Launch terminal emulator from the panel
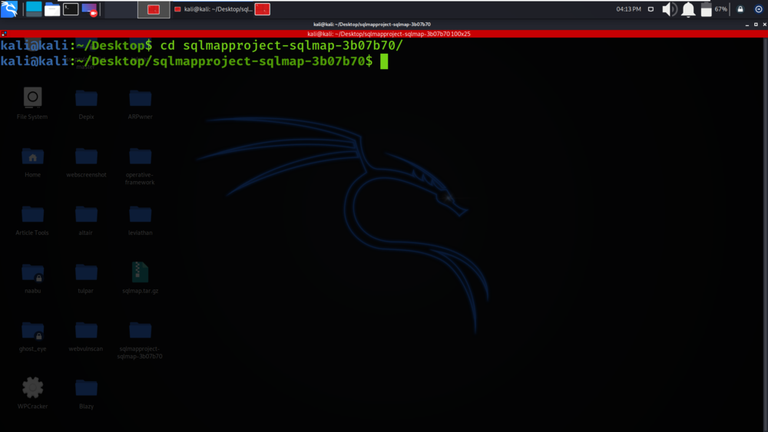Image resolution: width=768 pixels, height=432 pixels. click(71, 9)
